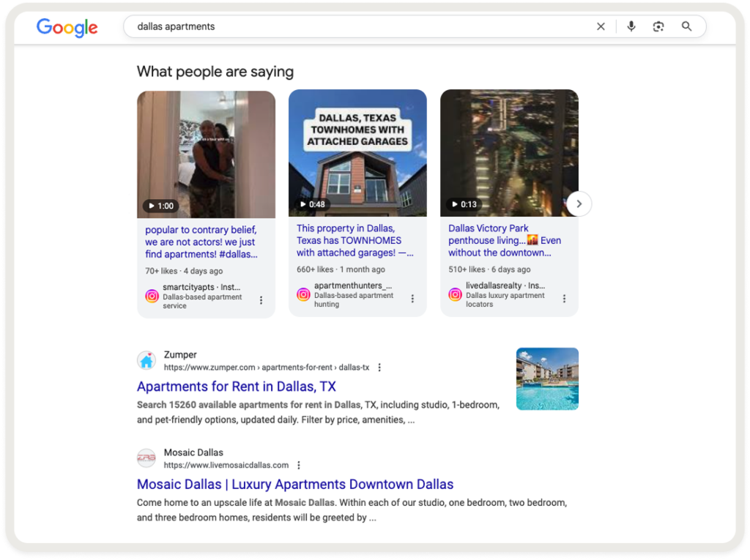
Task: Click Instagram icon beside smartcityapts
Action: (x=152, y=296)
